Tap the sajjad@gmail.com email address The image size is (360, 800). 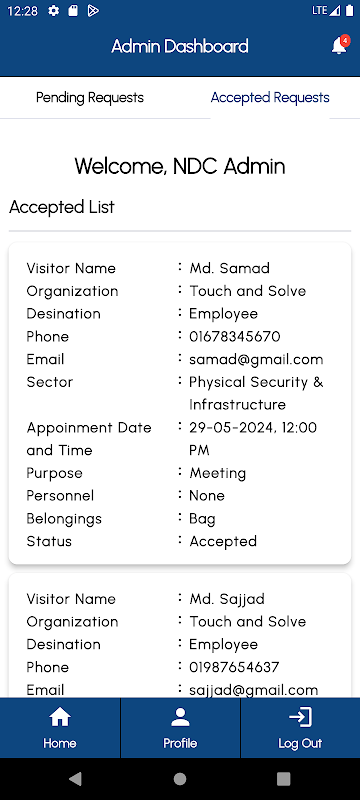[x=253, y=690]
